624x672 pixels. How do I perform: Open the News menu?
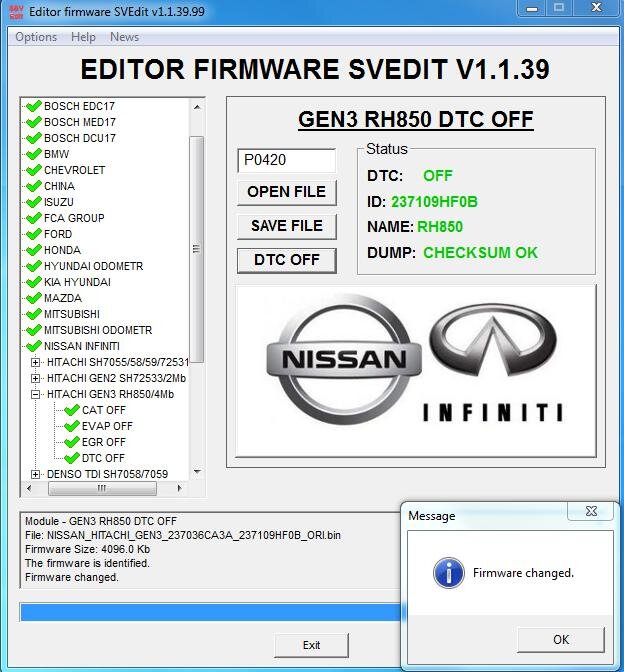(124, 37)
